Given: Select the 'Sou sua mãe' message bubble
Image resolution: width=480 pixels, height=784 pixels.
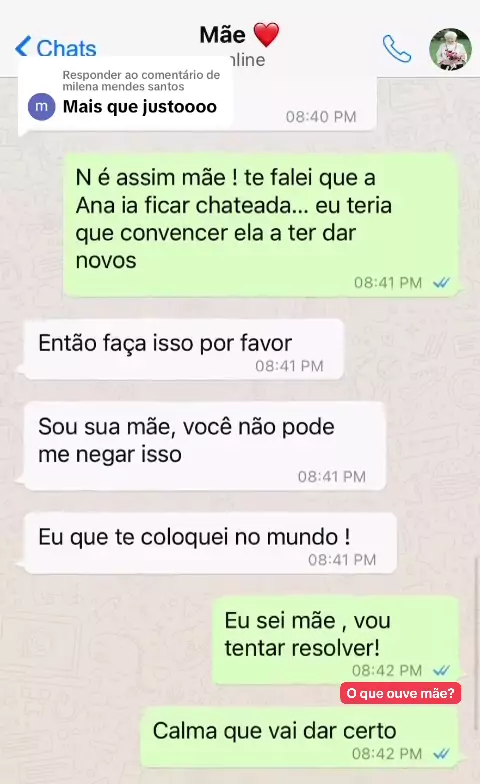Looking at the screenshot, I should pos(204,446).
